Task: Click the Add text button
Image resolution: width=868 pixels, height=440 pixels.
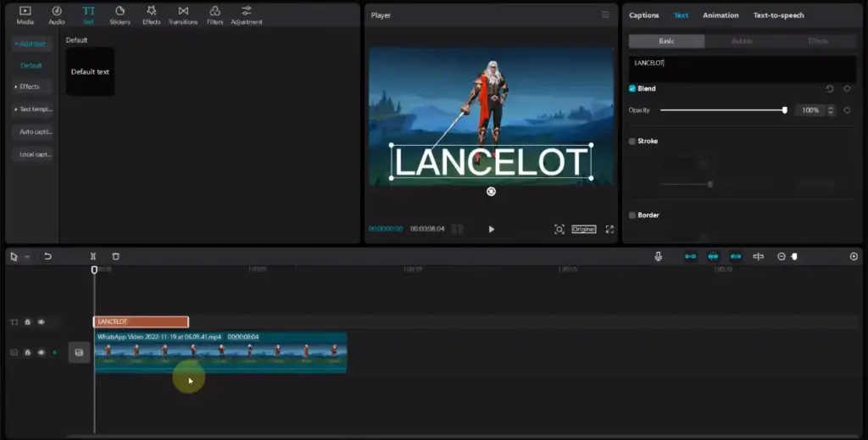Action: (31, 44)
